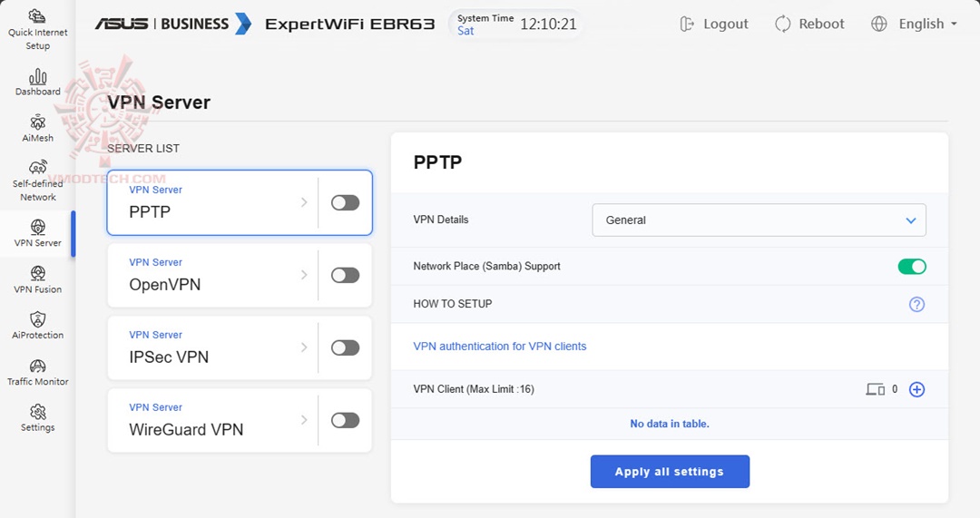Viewport: 980px width, 518px height.
Task: Expand IPSec VPN server entry chevron
Action: coord(304,347)
